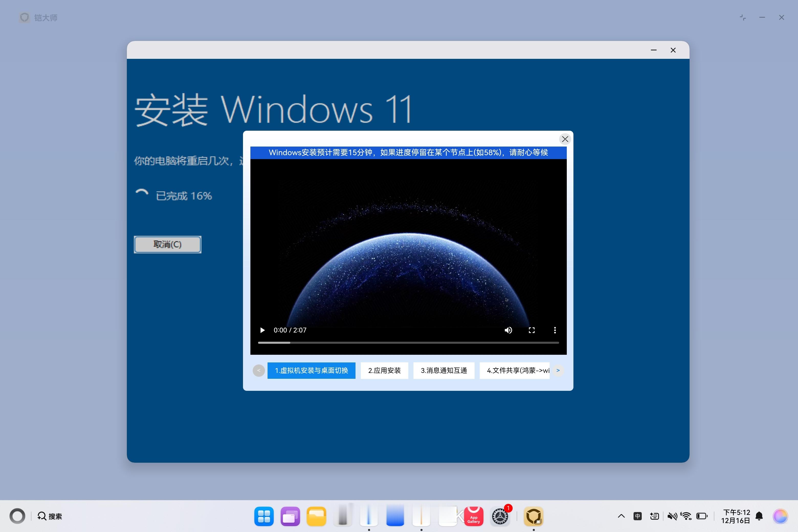Enter video fullscreen mode
Screen dimensions: 798x532
point(532,330)
